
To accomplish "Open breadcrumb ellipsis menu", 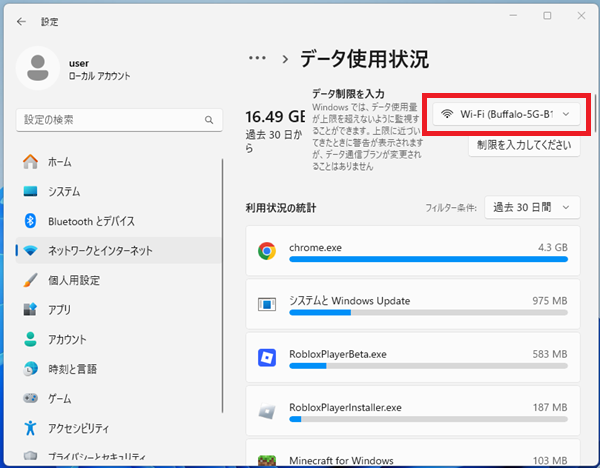I will coord(257,58).
